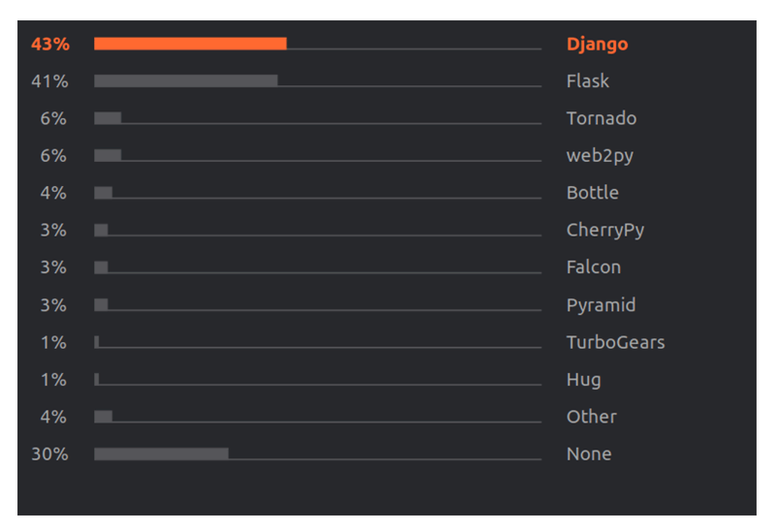
Task: Click the None label
Action: [x=589, y=454]
